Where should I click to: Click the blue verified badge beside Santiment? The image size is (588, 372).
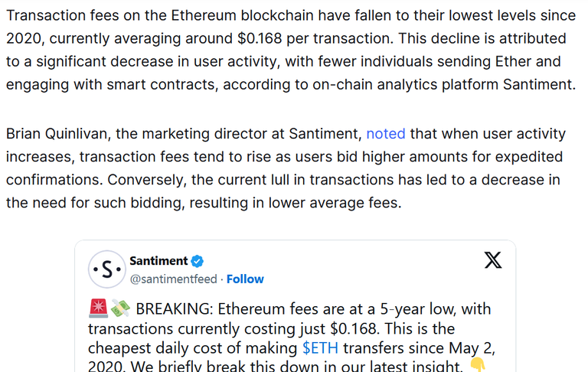[x=198, y=261]
